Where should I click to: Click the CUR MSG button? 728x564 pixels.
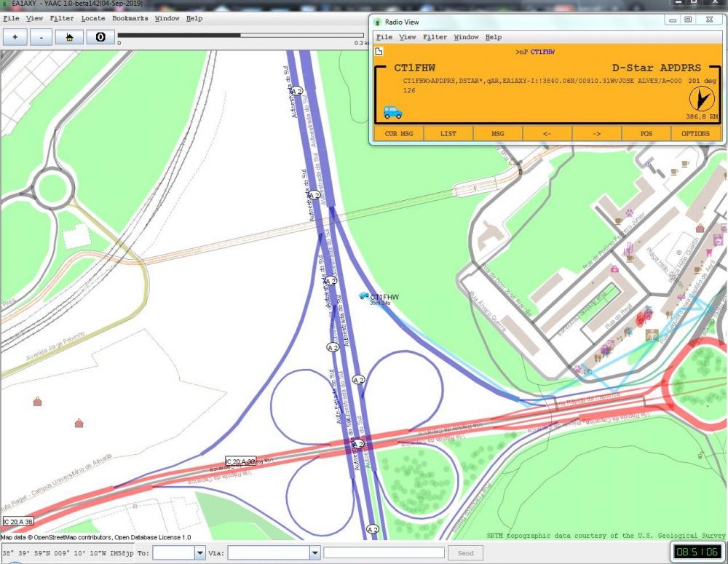click(398, 134)
